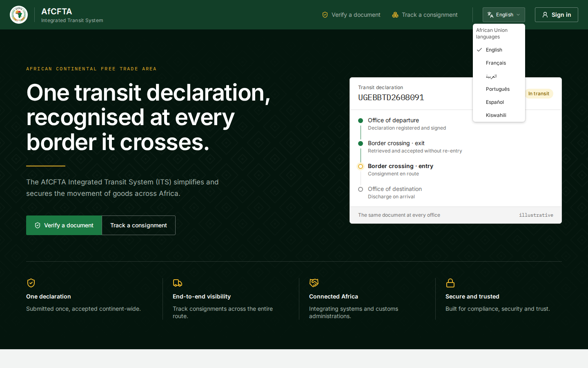Choose Español from the language list
The image size is (588, 368).
click(499, 102)
